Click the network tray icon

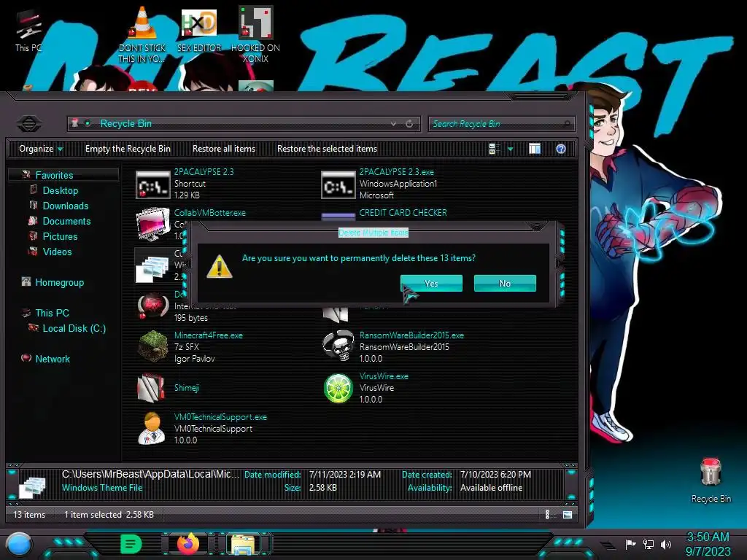point(648,544)
